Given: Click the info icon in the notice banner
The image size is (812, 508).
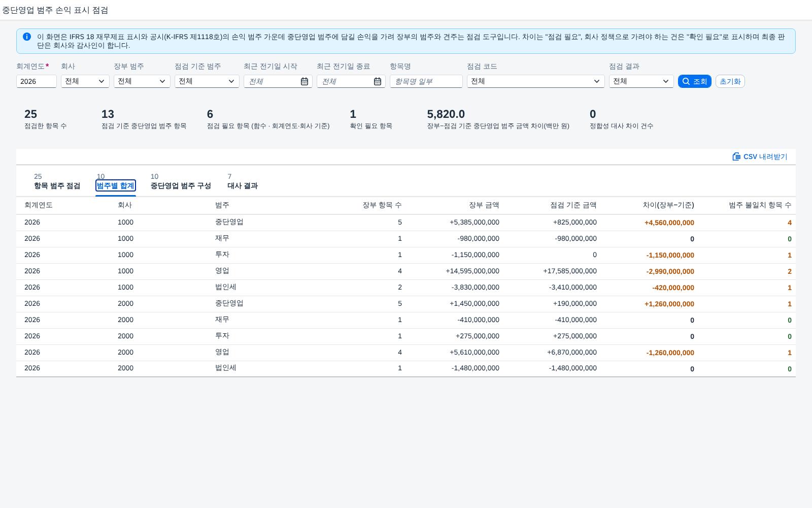Looking at the screenshot, I should tap(27, 37).
